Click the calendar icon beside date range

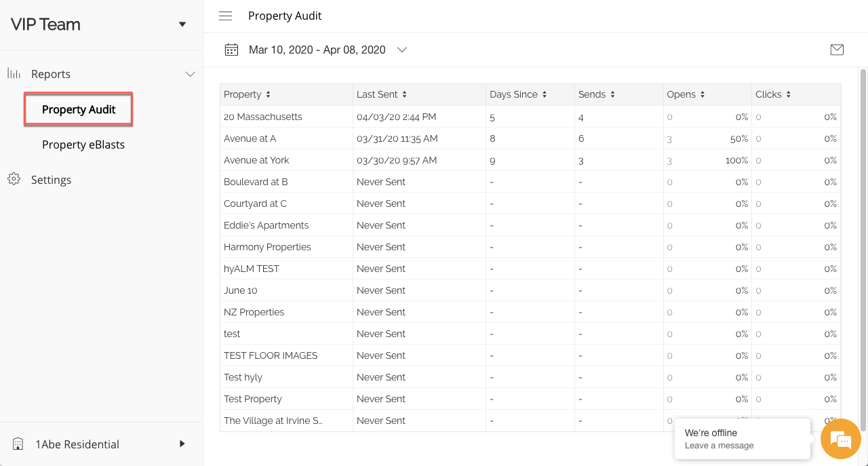point(232,50)
